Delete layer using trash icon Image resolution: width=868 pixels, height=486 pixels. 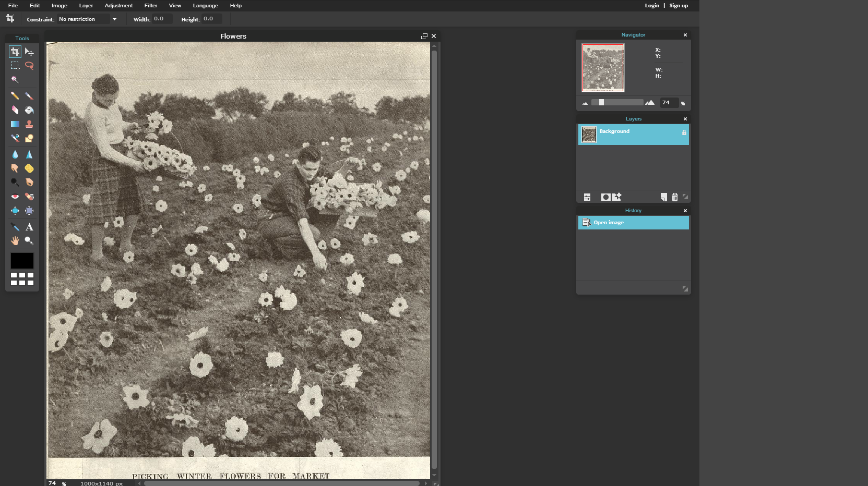click(x=675, y=197)
